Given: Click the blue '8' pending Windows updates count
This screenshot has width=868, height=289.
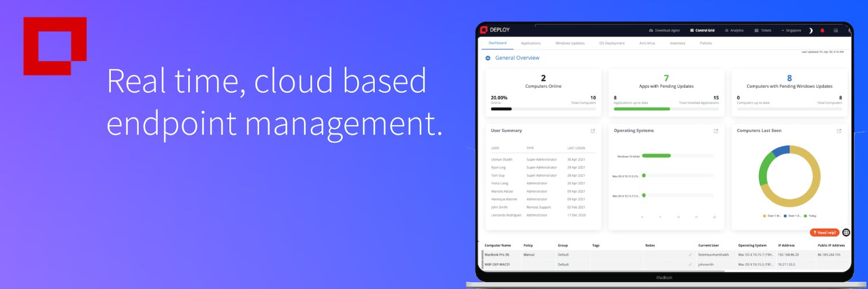Looking at the screenshot, I should [789, 78].
